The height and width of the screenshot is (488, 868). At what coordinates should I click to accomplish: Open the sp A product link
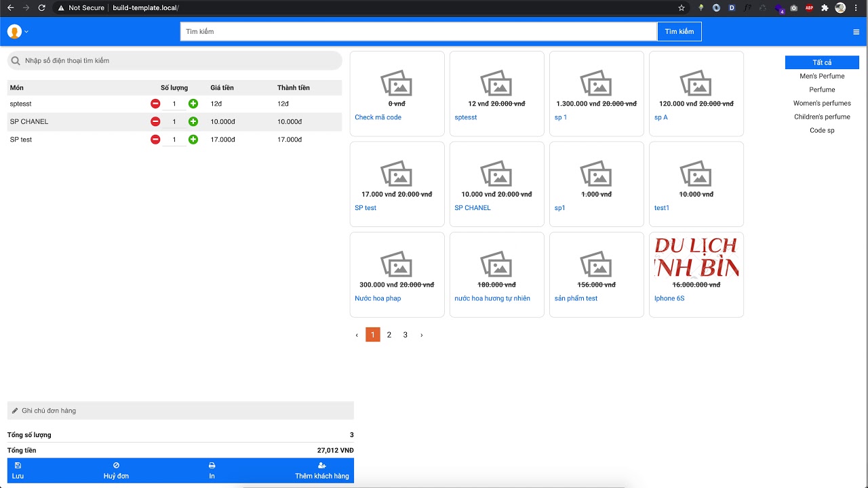pos(660,117)
